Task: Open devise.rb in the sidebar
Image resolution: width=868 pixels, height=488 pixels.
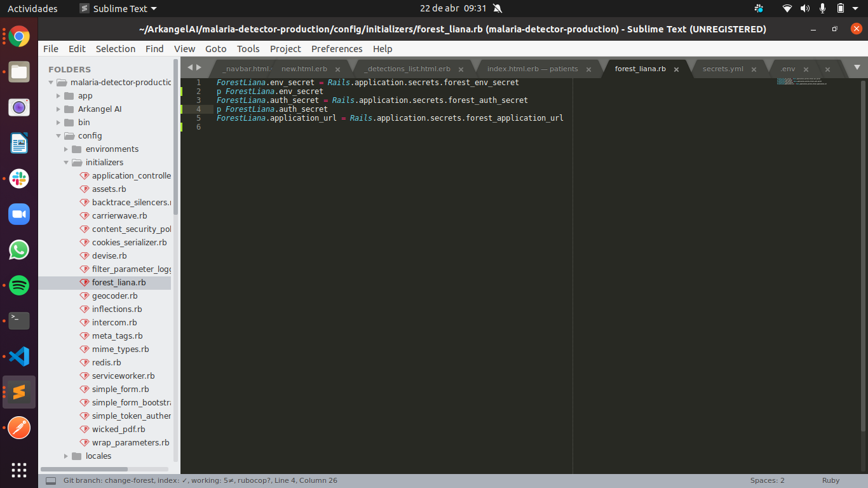Action: click(109, 256)
